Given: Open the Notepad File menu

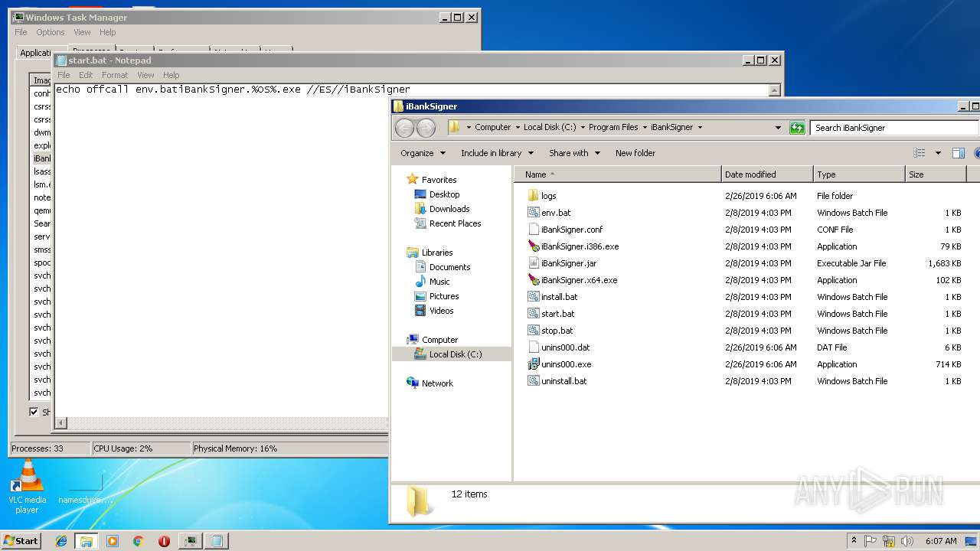Looking at the screenshot, I should pyautogui.click(x=64, y=75).
